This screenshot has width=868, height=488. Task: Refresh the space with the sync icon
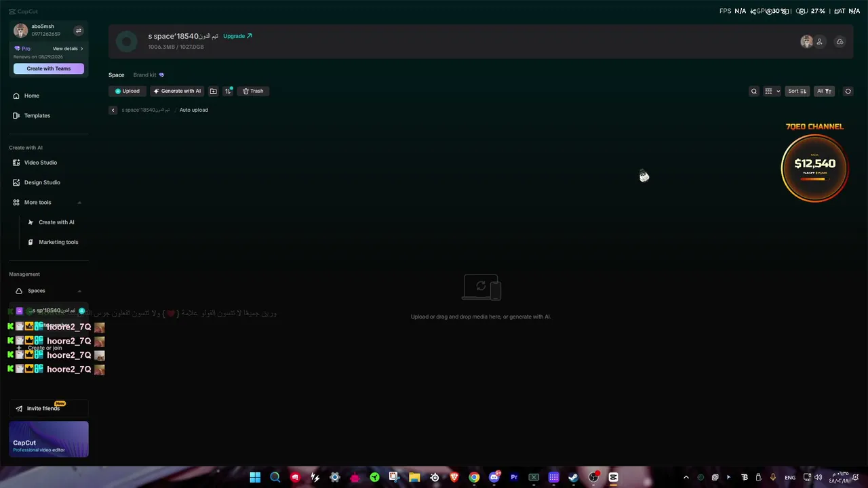pyautogui.click(x=848, y=91)
